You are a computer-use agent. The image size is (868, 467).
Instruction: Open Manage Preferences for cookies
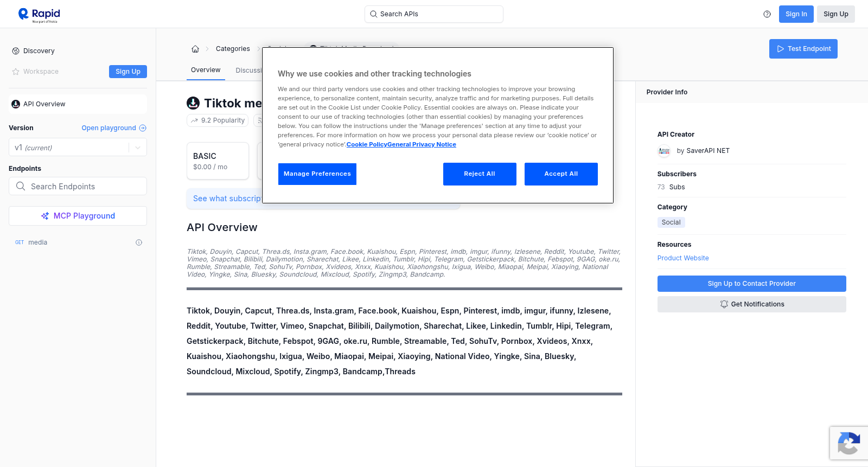coord(317,174)
